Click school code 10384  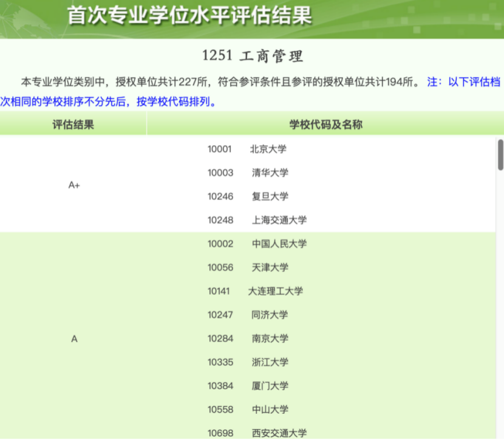point(220,386)
